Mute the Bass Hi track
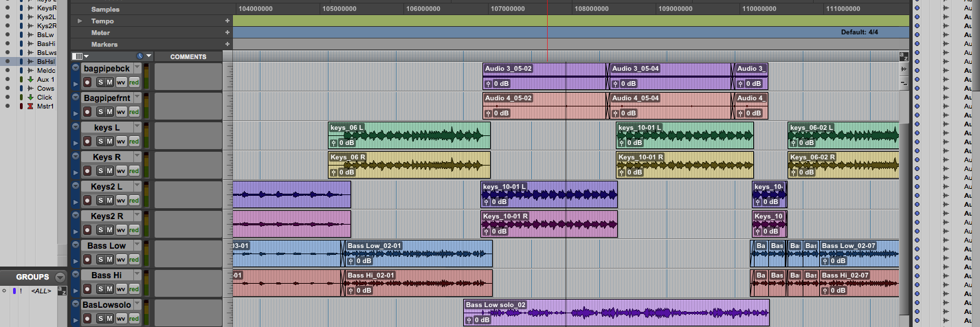This screenshot has width=980, height=327. [x=110, y=289]
